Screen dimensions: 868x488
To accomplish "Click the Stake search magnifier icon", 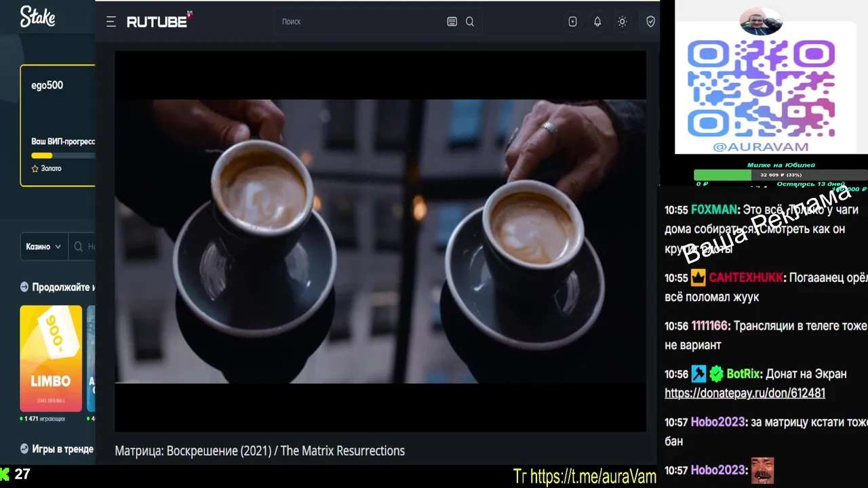I will coord(79,247).
